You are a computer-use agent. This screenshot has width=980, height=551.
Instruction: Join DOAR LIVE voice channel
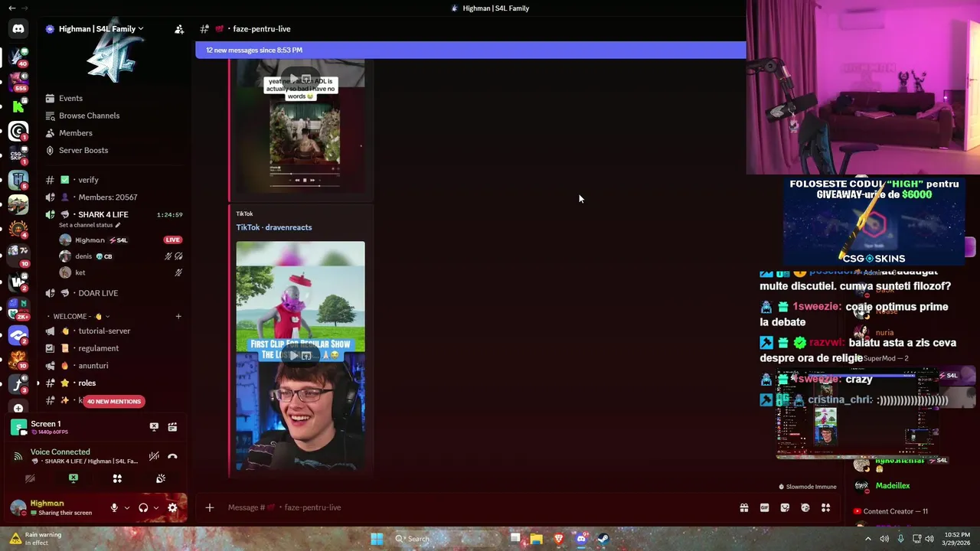coord(113,293)
